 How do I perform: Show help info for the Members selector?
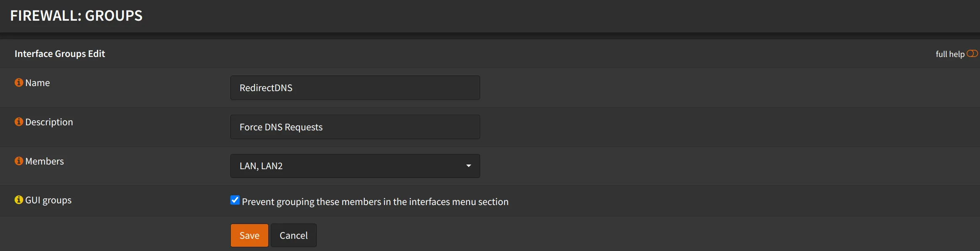coord(19,161)
